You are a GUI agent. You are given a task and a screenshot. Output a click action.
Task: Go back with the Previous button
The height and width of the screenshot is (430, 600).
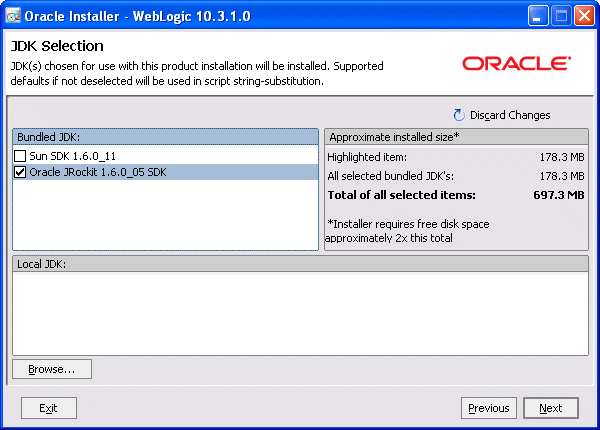(x=489, y=408)
